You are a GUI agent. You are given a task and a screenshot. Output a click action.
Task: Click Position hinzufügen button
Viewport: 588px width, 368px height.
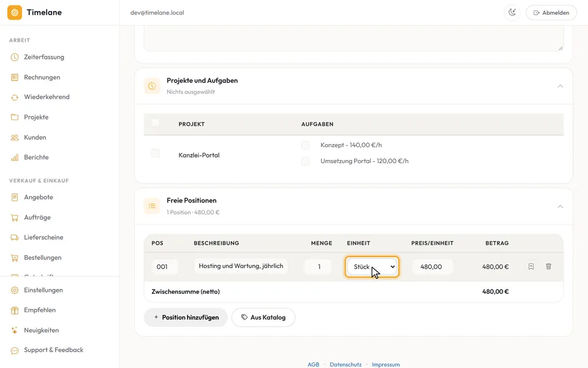click(x=186, y=317)
